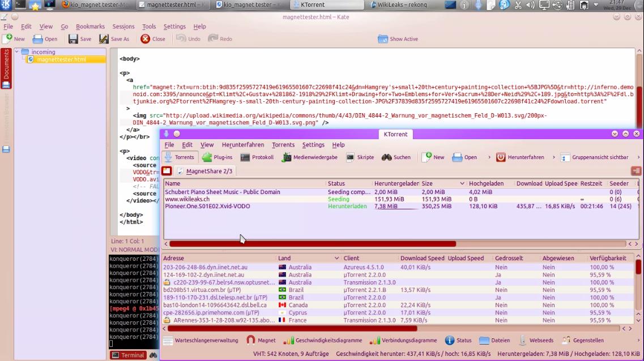Select the www.wikileaks.ch torrent row

400,199
